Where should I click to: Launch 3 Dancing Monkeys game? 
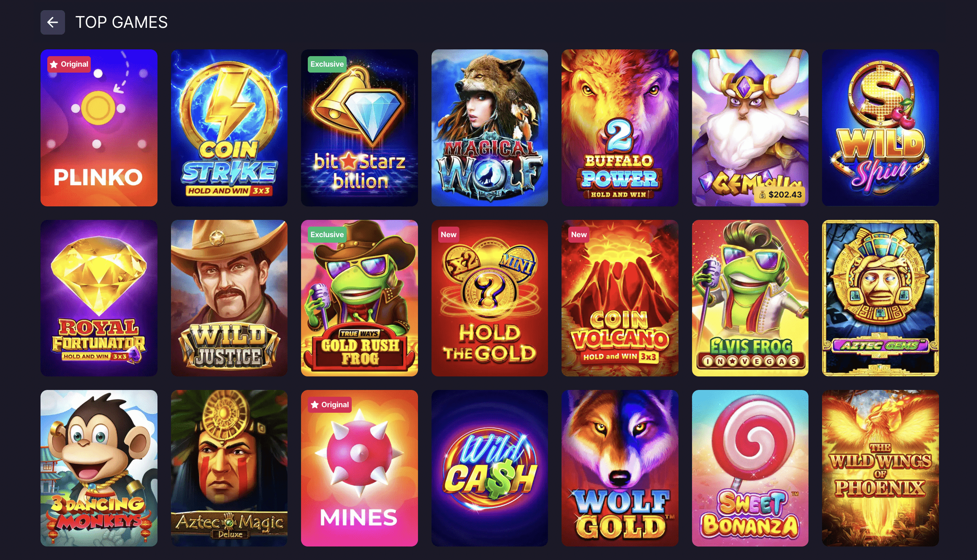pos(99,468)
